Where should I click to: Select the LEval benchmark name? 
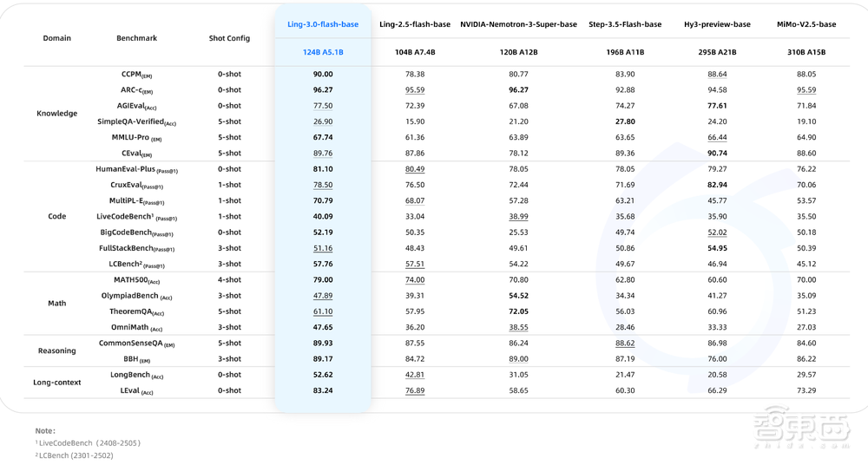tap(137, 390)
